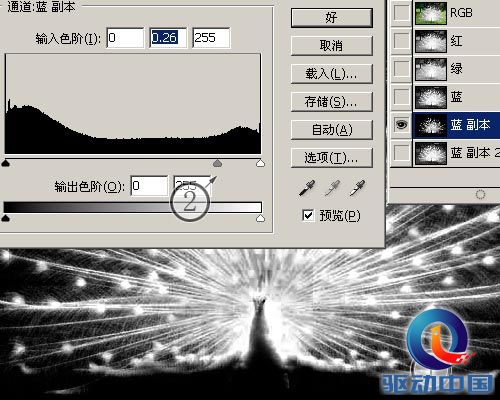The image size is (500, 400).
Task: Click the output shadow level field showing 0
Action: coord(149,186)
